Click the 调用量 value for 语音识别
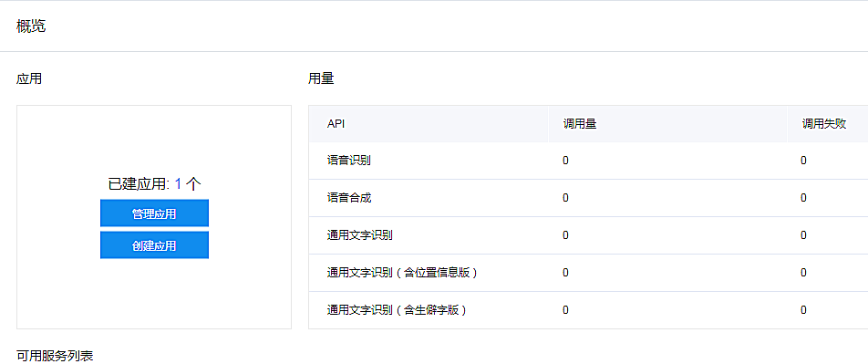 [565, 161]
